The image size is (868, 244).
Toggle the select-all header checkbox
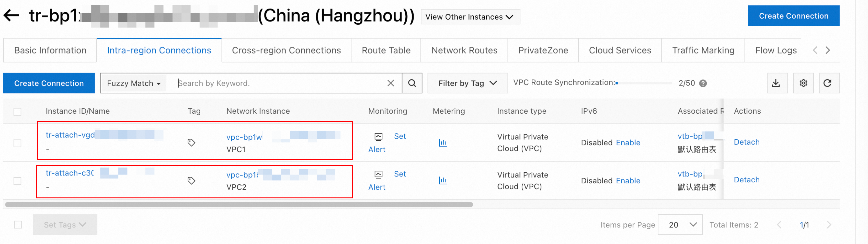tap(17, 111)
